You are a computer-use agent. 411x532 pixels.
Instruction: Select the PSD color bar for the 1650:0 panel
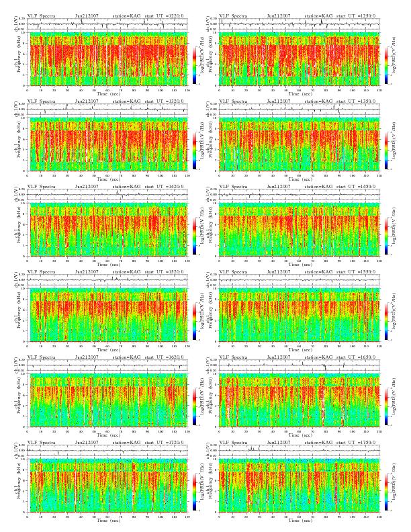387,406
